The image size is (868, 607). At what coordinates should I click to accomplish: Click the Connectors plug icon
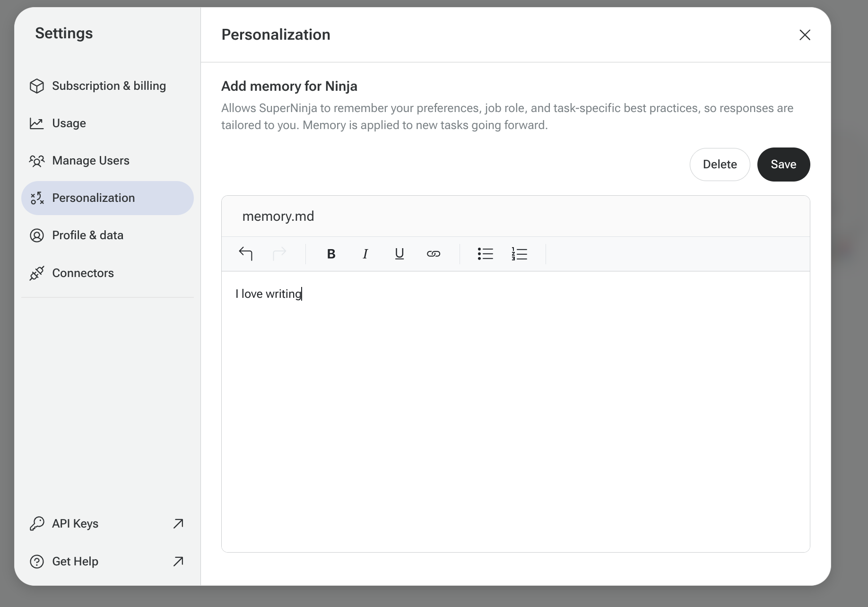coord(37,273)
